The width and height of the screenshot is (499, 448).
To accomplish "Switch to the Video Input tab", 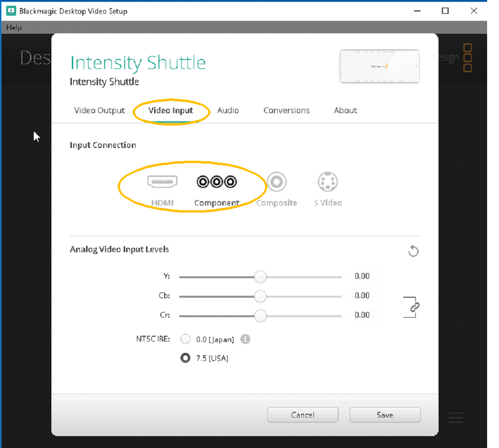I will pyautogui.click(x=171, y=110).
